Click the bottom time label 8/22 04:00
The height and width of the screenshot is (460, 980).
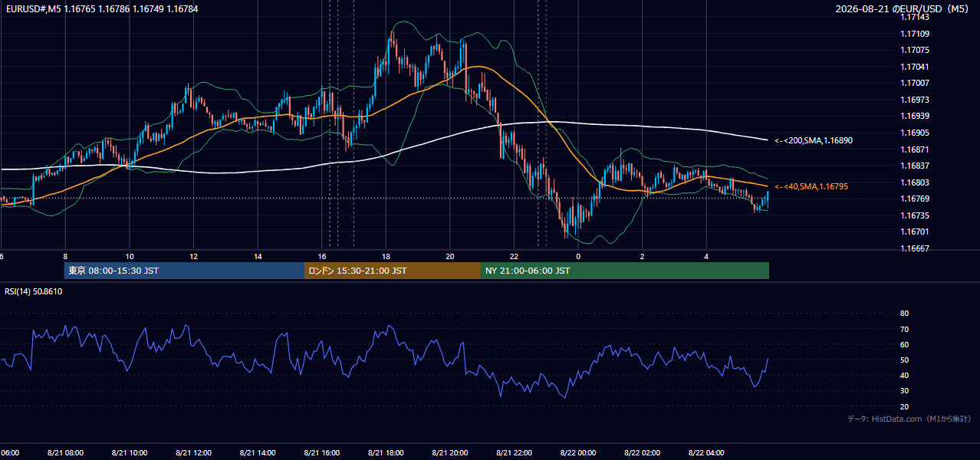coord(706,453)
